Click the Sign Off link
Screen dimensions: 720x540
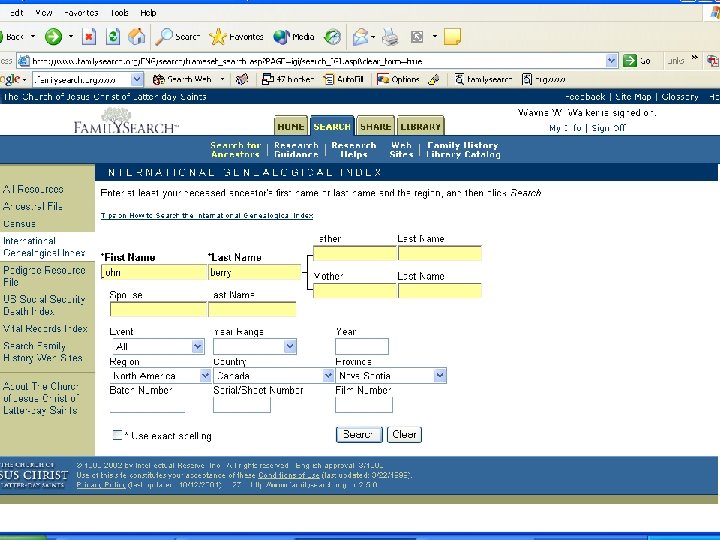pos(608,128)
